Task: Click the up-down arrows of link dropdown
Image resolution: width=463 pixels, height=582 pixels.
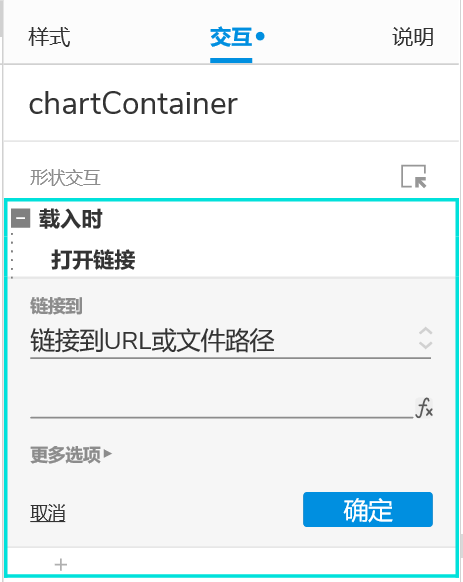Action: [425, 338]
